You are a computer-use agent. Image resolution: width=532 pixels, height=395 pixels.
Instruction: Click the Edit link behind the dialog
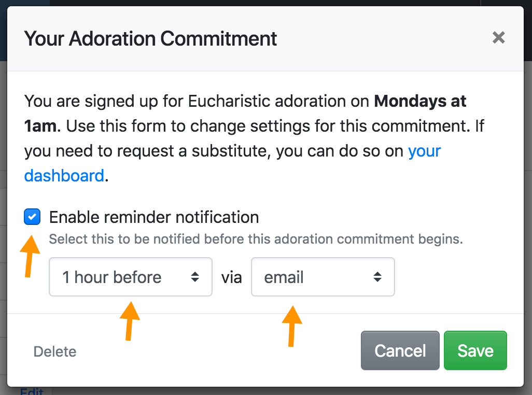[x=32, y=391]
